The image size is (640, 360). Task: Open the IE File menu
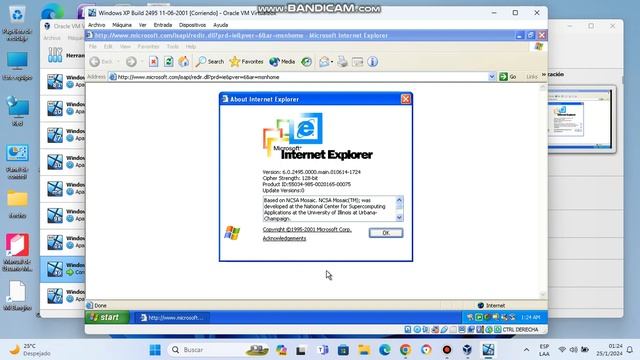pyautogui.click(x=93, y=47)
